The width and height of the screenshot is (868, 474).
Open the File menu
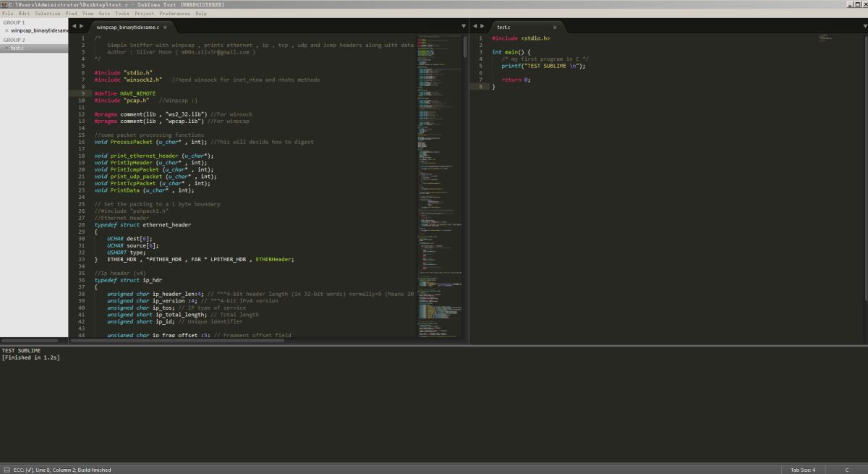(7, 13)
